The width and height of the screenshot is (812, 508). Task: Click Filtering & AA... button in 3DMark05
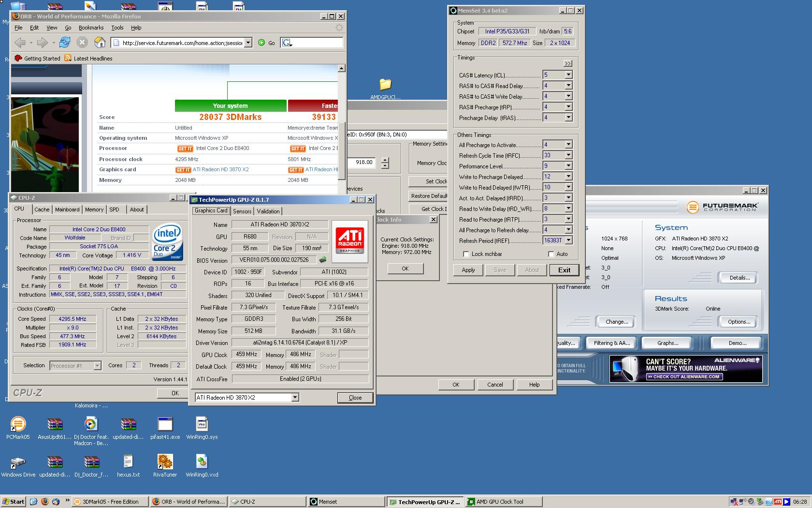612,343
